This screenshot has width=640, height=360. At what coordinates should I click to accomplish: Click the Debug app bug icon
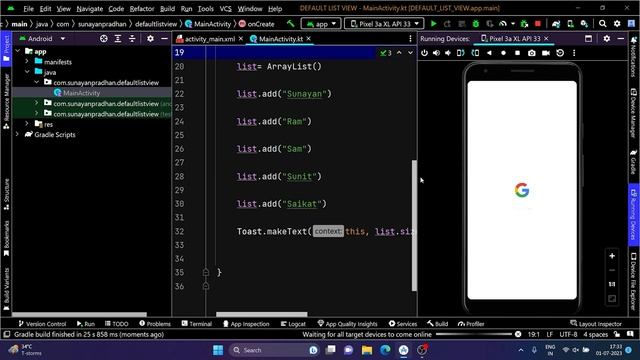[x=476, y=24]
